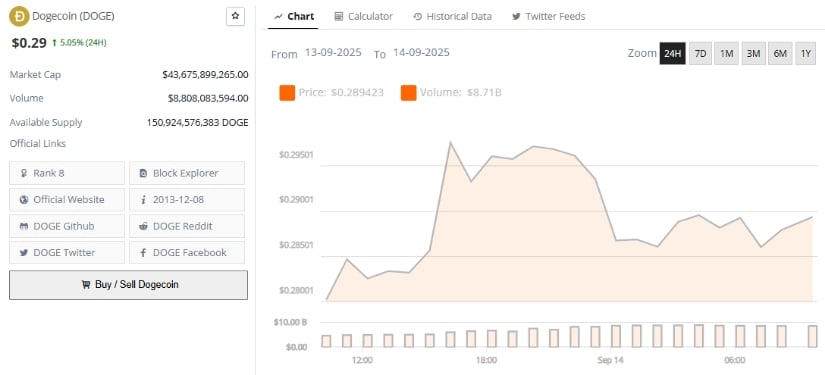Click the Available Supply value 150,924,576,383 DOGE
The image size is (825, 375).
197,123
